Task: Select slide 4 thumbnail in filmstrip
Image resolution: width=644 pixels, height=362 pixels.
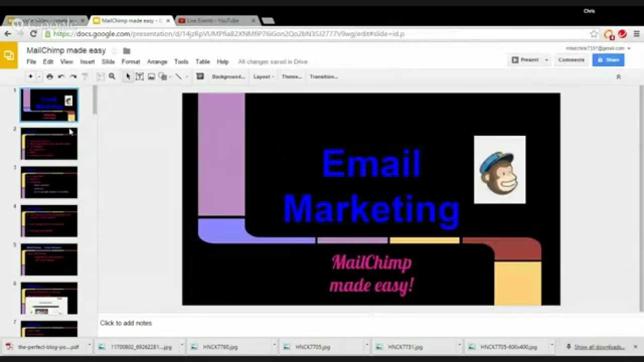Action: [49, 221]
